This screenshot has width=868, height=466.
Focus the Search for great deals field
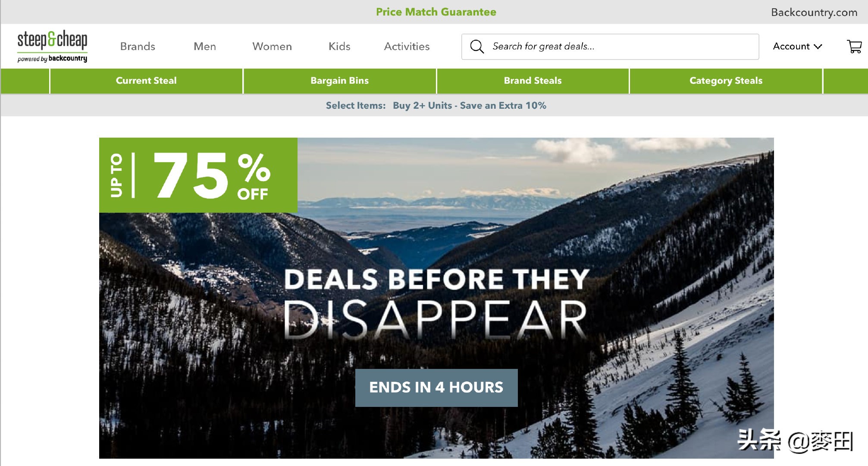point(610,47)
